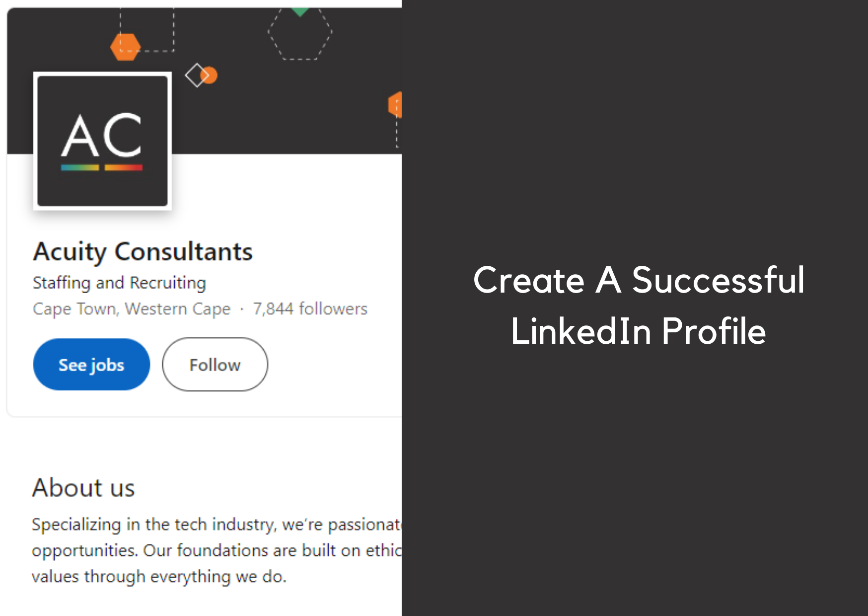The image size is (868, 616).
Task: Click the orange-red bar under the letter C
Action: pos(124,167)
